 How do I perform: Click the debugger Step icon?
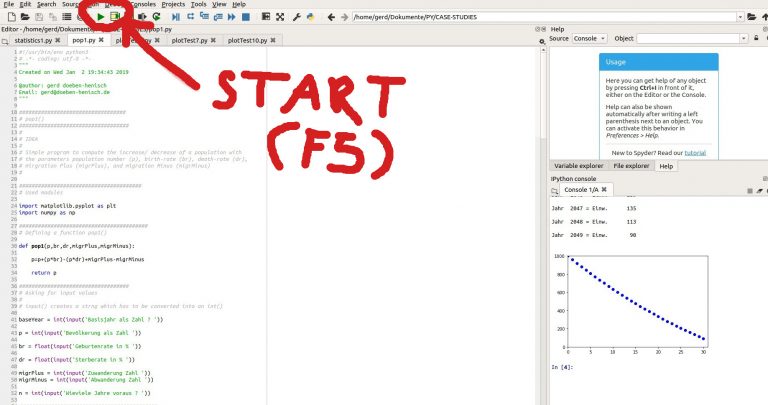190,17
